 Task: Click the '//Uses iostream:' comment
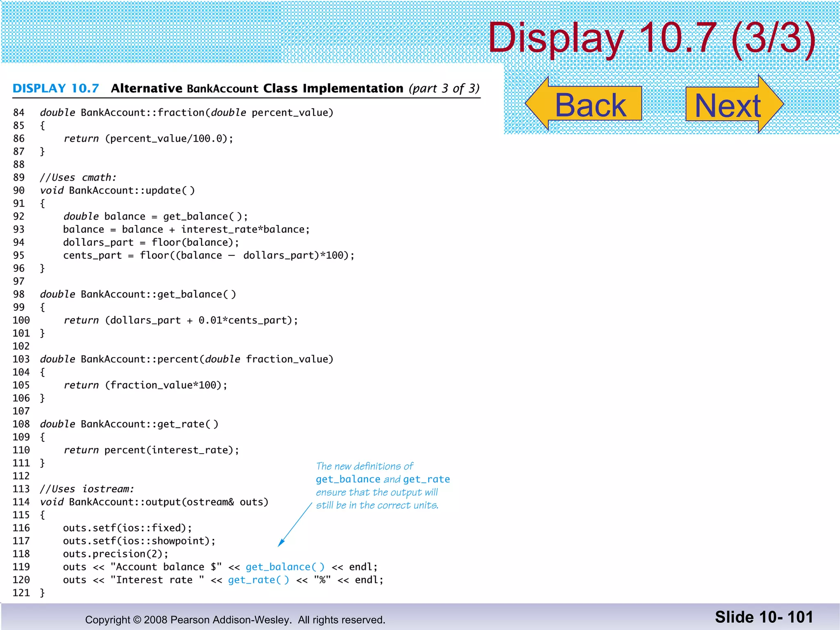[x=87, y=489]
